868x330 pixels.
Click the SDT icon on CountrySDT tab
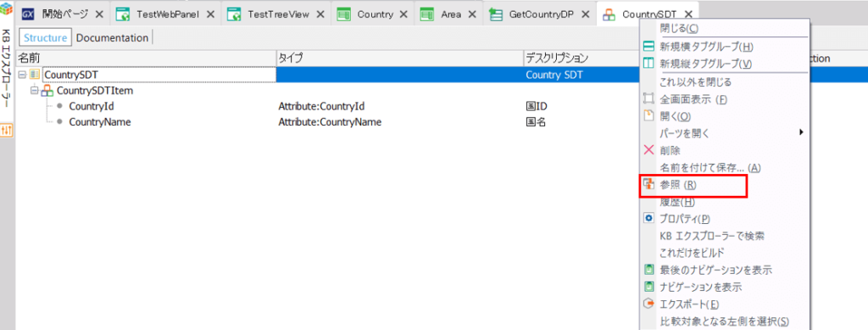coord(609,15)
